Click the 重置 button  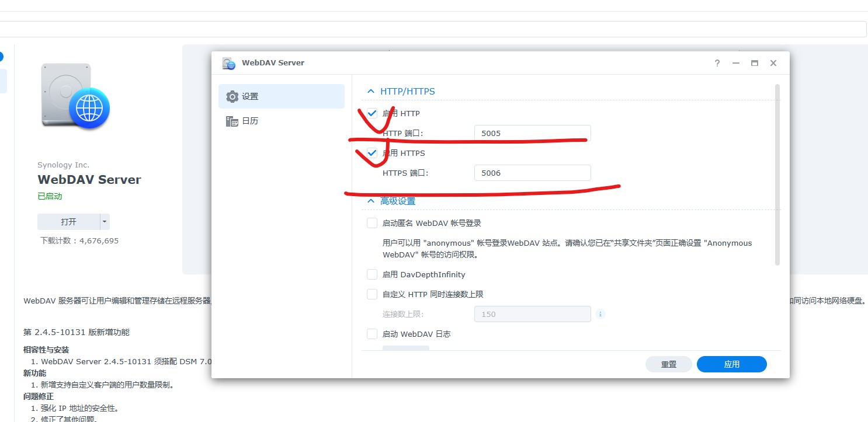pyautogui.click(x=669, y=364)
